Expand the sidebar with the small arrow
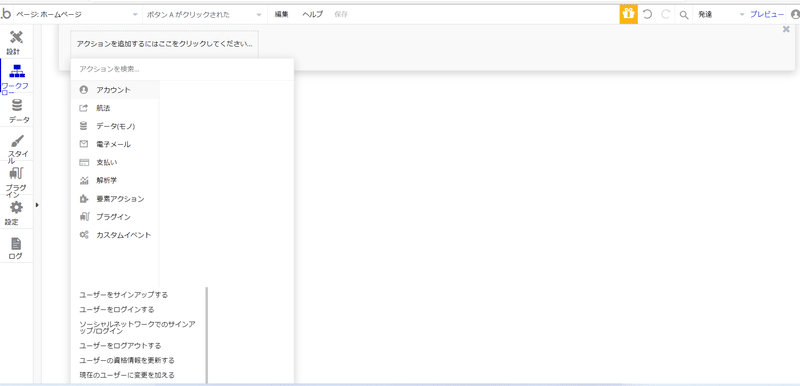Screen dimensions: 800x386 click(x=37, y=205)
